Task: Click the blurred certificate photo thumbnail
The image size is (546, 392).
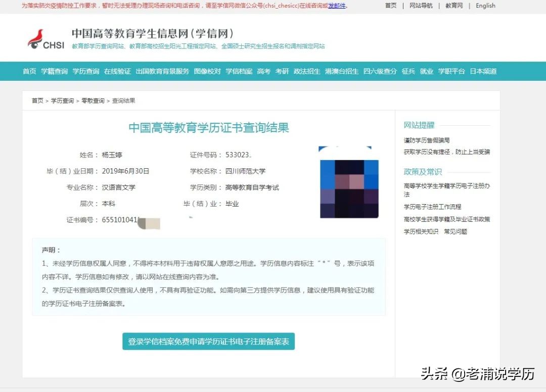Action: [x=349, y=182]
